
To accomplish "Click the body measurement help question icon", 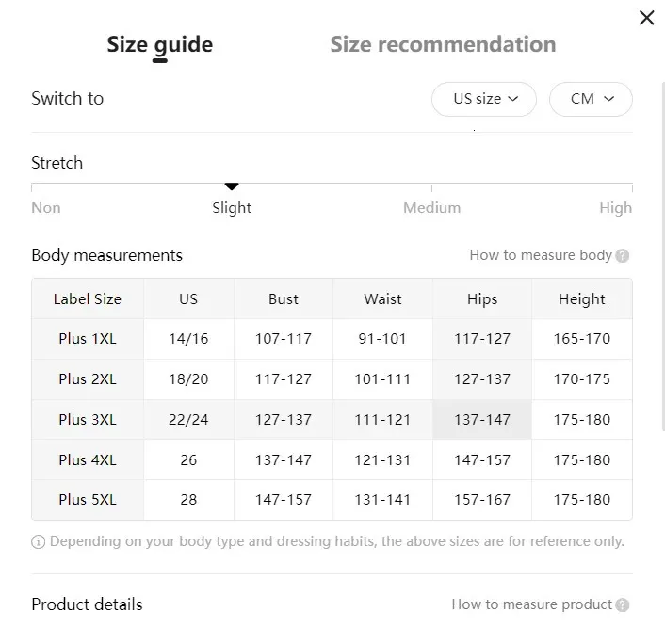I will click(x=623, y=256).
